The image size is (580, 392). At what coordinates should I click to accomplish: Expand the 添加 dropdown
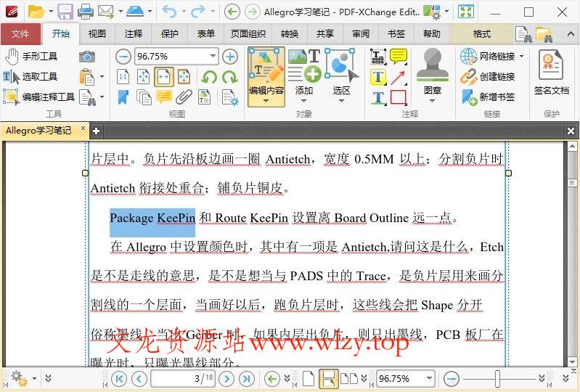(x=303, y=101)
